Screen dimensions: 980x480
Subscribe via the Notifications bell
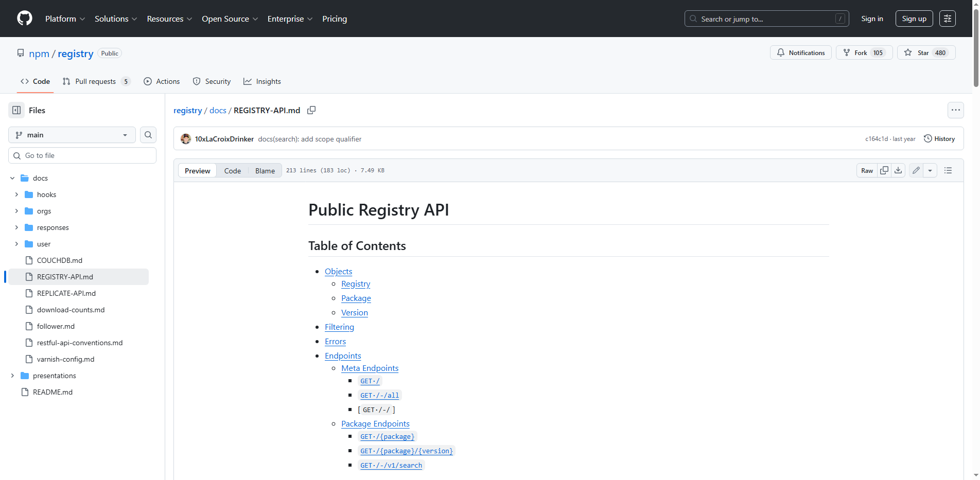click(801, 52)
